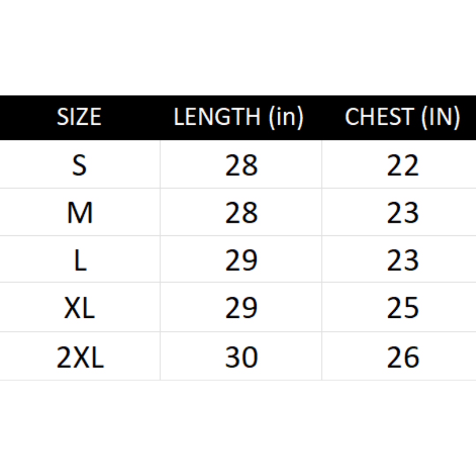Click chest value 22 for size S
Screen dimensions: 476x476
point(403,166)
